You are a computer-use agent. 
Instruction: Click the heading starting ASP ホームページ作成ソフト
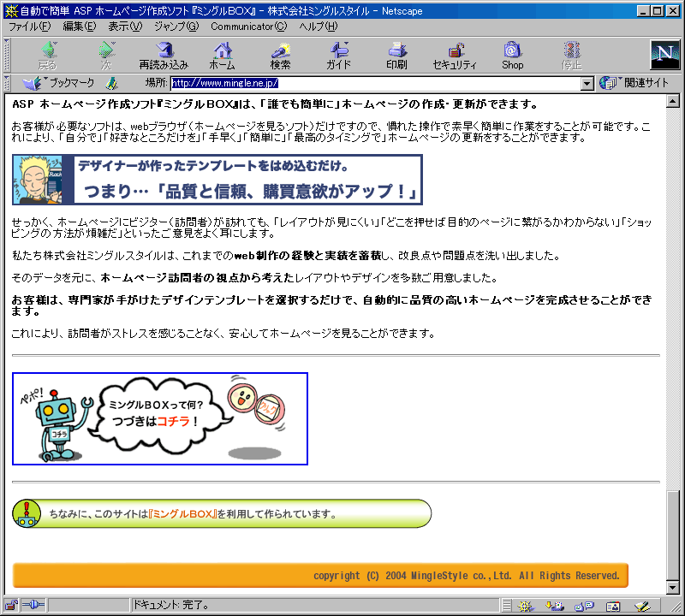click(275, 104)
